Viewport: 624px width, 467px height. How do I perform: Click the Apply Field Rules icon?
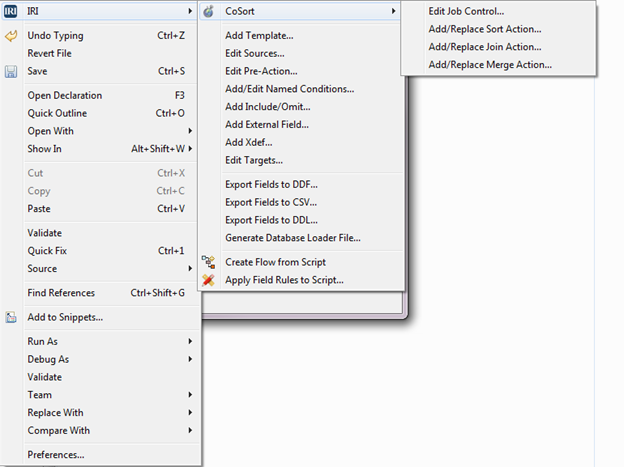[x=208, y=280]
